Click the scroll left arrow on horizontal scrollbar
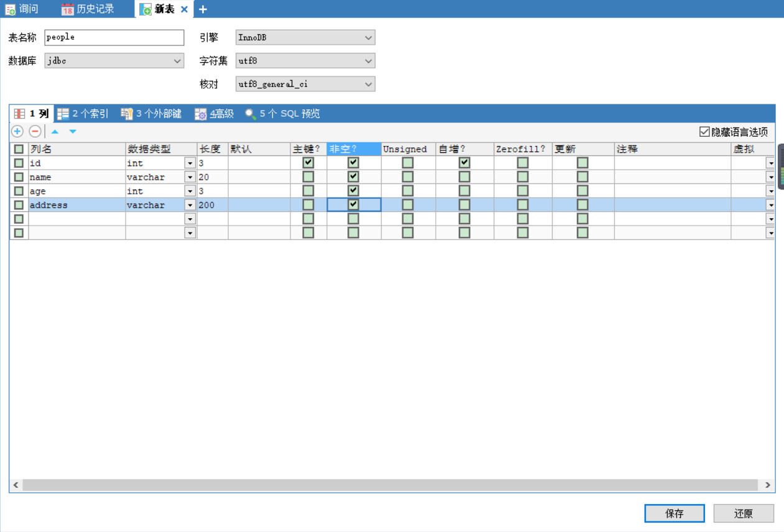The image size is (784, 532). click(16, 485)
